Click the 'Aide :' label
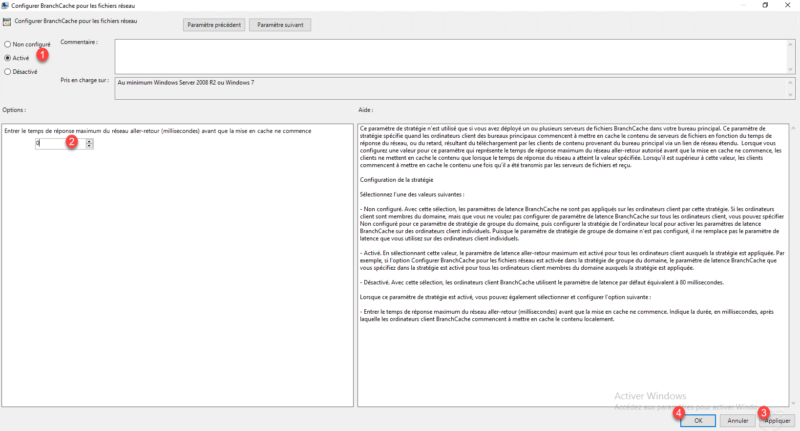The height and width of the screenshot is (431, 800). tap(366, 110)
